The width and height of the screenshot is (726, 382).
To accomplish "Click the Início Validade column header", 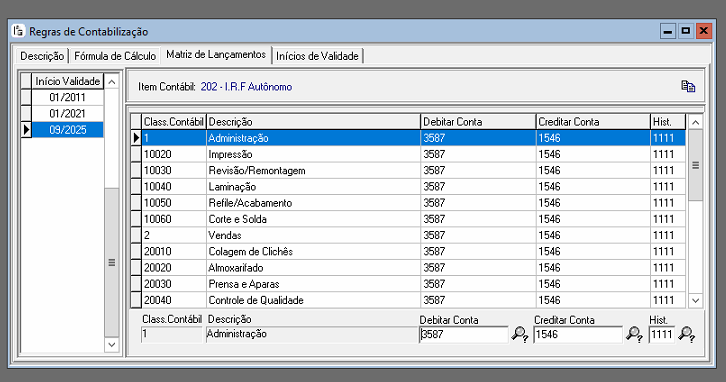I will (x=68, y=81).
